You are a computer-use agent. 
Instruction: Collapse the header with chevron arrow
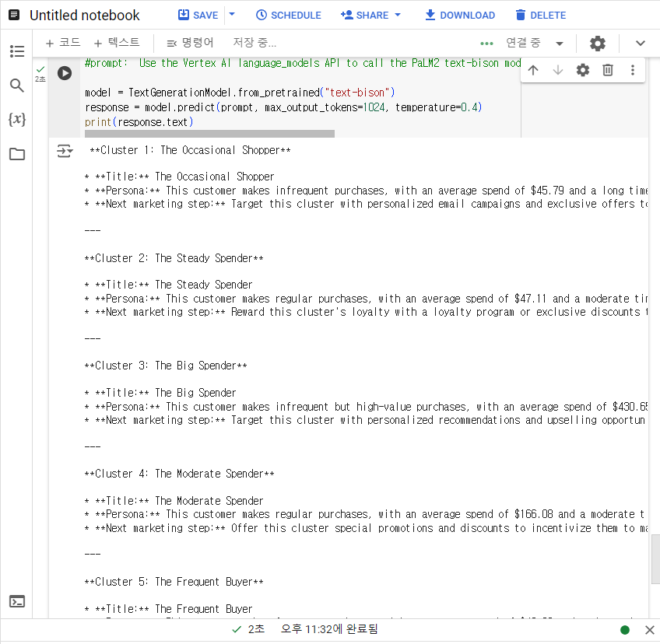point(641,43)
